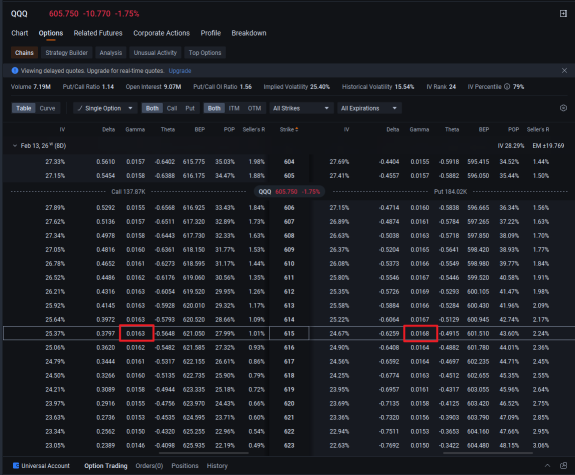Image resolution: width=575 pixels, height=475 pixels.
Task: Open the All Expirations dropdown
Action: [x=369, y=108]
